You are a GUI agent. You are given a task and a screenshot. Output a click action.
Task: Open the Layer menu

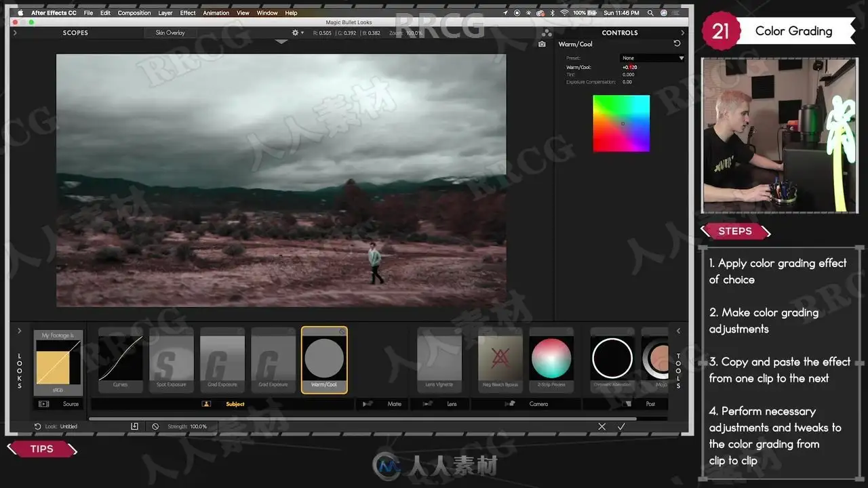pos(165,13)
